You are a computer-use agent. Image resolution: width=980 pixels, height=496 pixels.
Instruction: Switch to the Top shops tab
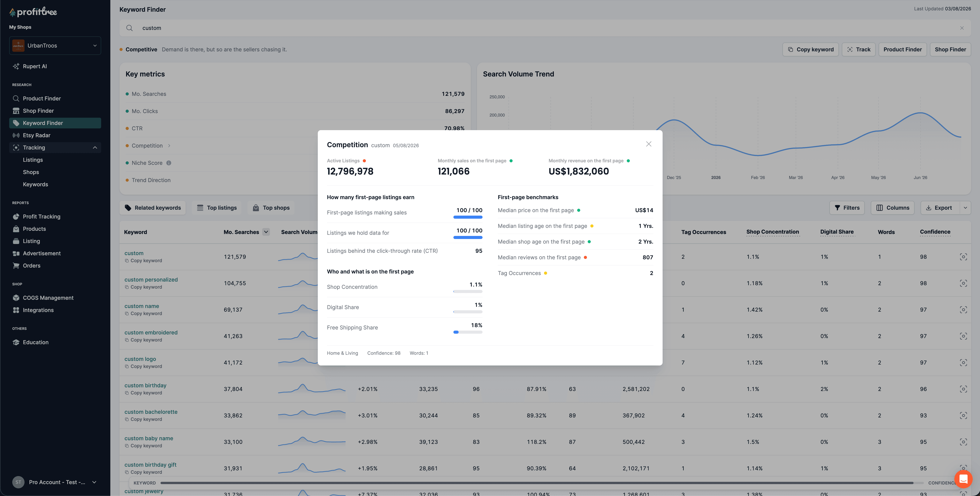pos(271,208)
